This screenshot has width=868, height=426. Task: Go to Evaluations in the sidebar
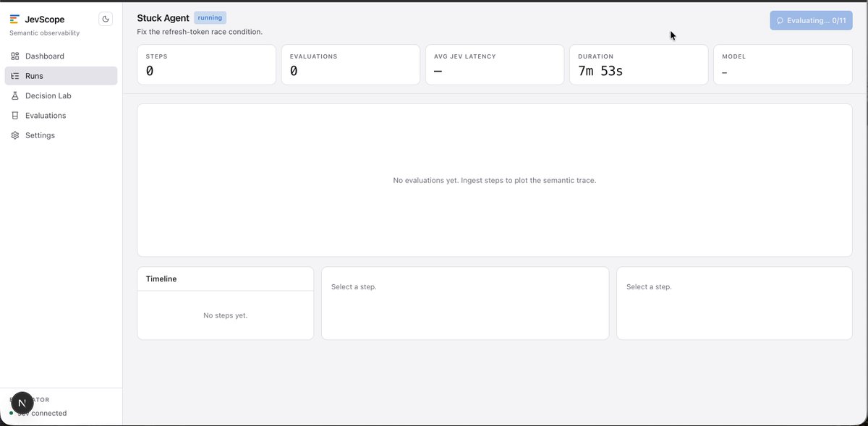[61, 116]
